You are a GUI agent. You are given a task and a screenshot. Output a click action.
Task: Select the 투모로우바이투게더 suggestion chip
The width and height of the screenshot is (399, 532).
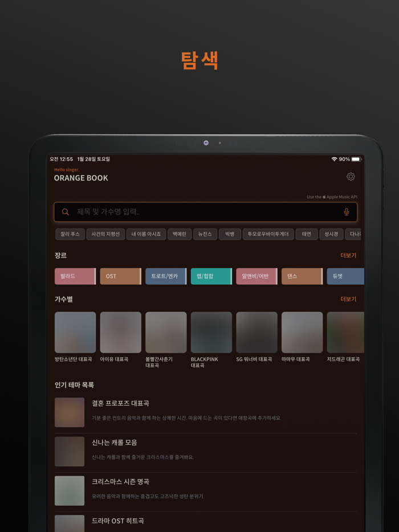coord(268,234)
